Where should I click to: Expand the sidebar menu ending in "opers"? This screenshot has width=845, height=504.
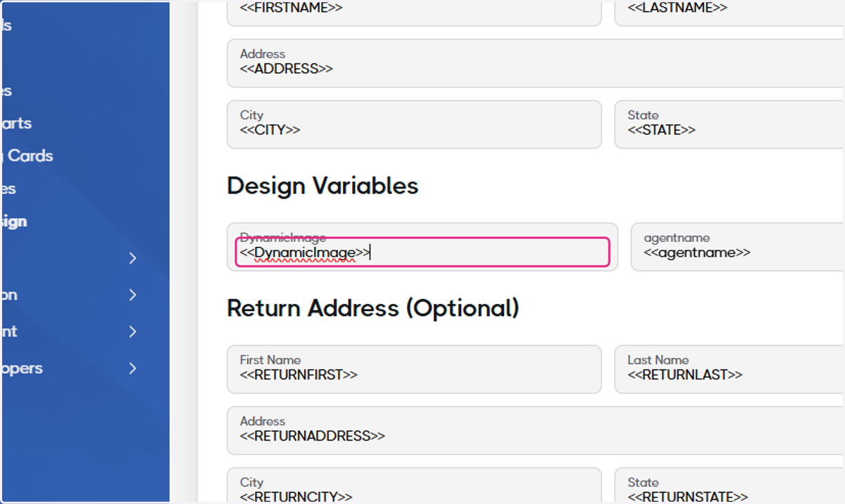(x=132, y=368)
